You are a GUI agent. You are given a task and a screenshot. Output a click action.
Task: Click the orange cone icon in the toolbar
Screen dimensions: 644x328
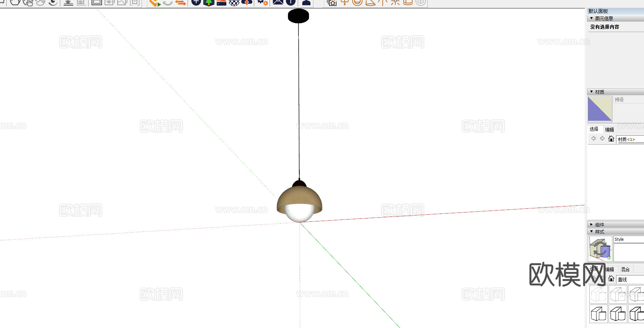click(x=370, y=3)
